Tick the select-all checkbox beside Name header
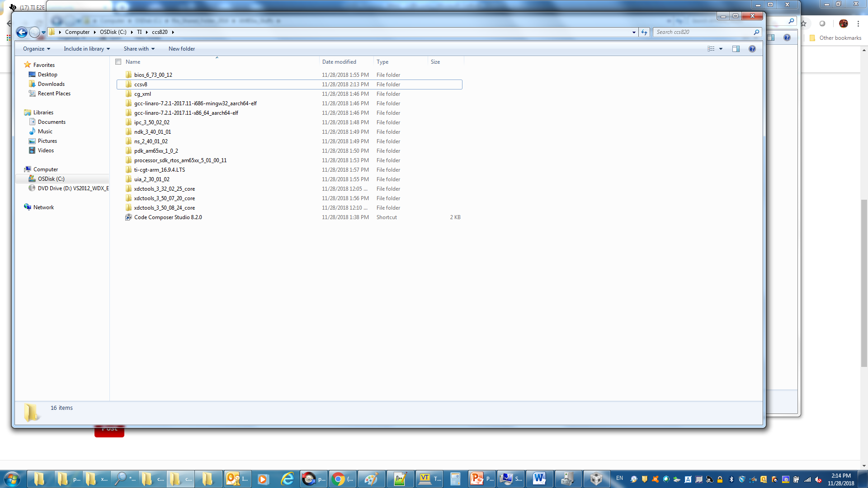Screen dimensions: 868x488 tap(118, 62)
